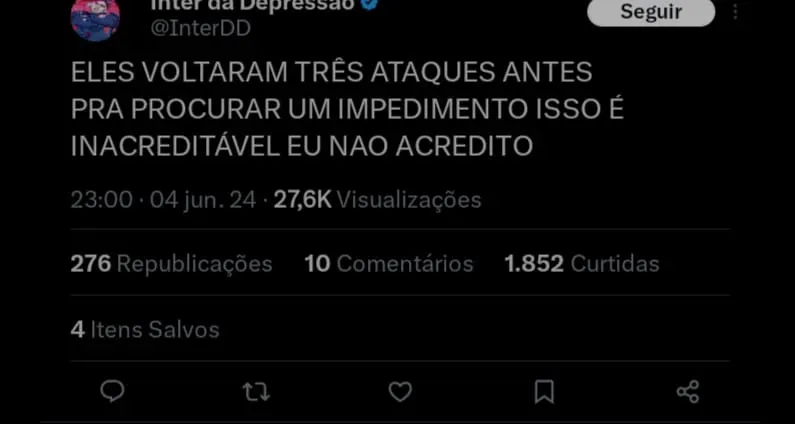Screen dimensions: 795x424
Task: Click the 27,6K Visualizações count
Action: click(377, 200)
